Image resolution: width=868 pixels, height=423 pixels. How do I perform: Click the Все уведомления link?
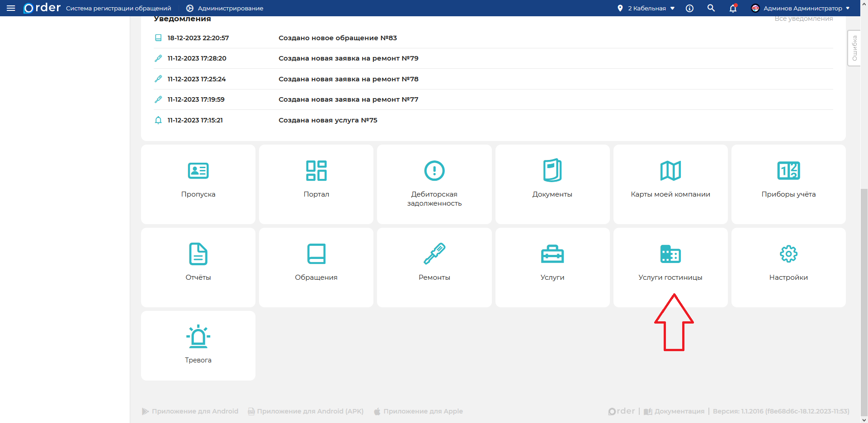coord(803,19)
